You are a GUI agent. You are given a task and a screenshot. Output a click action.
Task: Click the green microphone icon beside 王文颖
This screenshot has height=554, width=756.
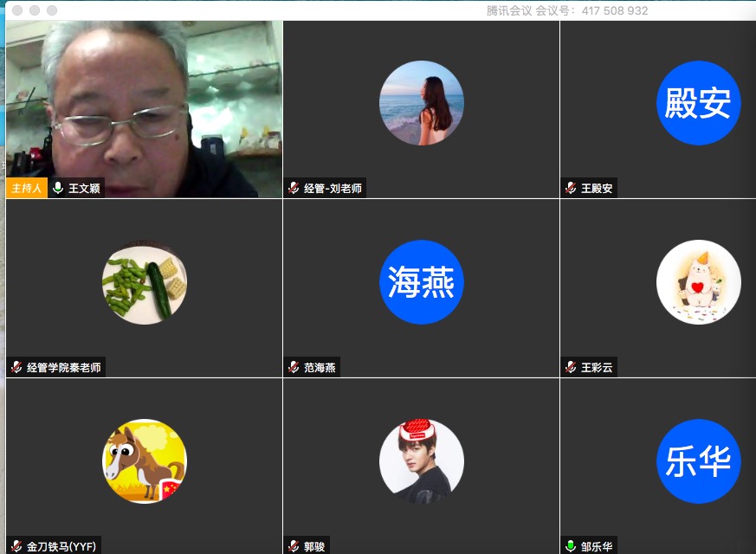point(58,188)
